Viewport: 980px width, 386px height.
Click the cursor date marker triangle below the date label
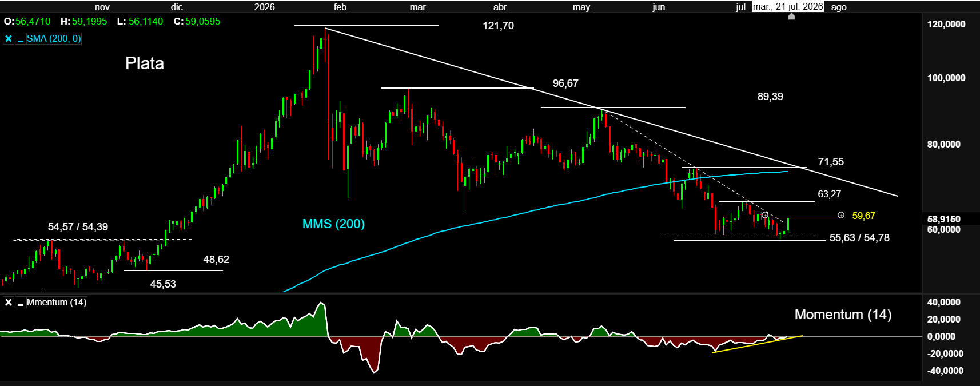point(791,17)
